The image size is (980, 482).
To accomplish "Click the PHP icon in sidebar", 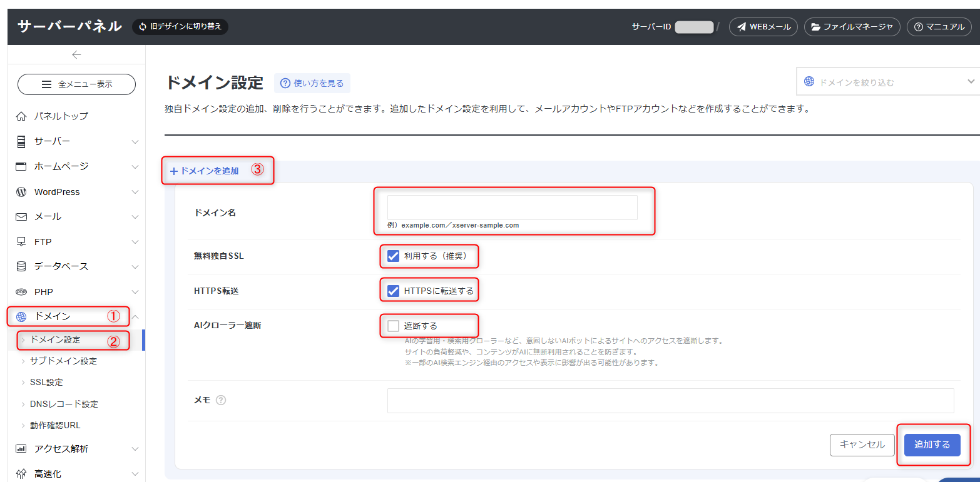I will (x=21, y=292).
